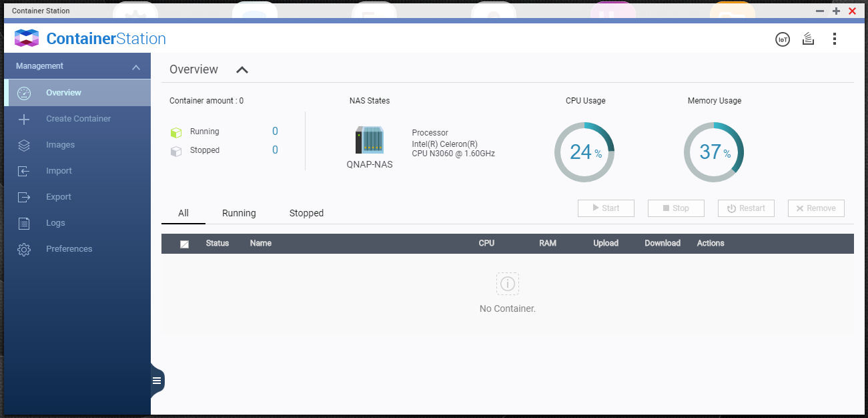
Task: Click the gray Stopped cube icon
Action: pos(176,151)
